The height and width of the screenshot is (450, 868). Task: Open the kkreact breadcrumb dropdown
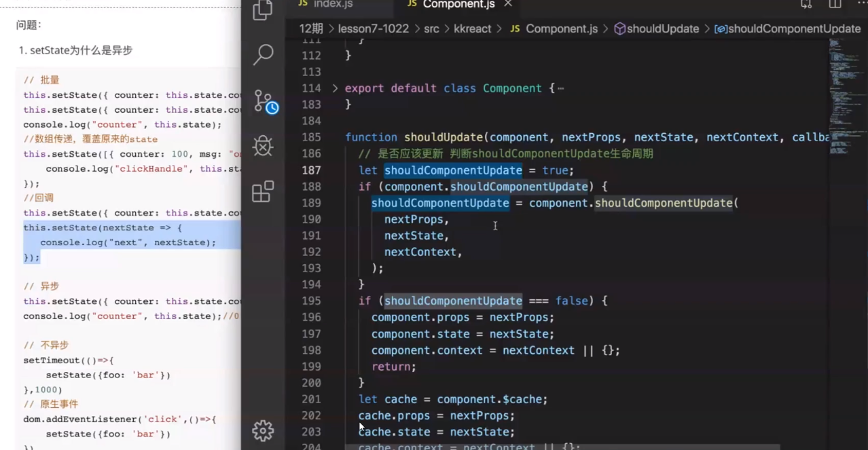(473, 29)
